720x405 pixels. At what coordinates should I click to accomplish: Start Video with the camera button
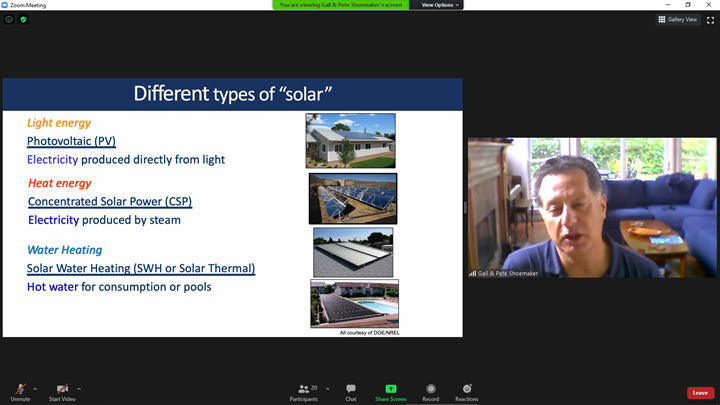[62, 393]
